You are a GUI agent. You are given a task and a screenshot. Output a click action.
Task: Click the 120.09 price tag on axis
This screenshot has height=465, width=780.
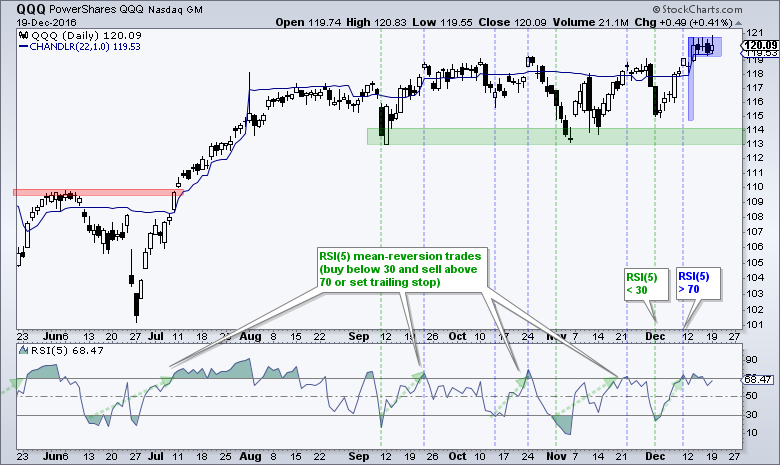762,45
